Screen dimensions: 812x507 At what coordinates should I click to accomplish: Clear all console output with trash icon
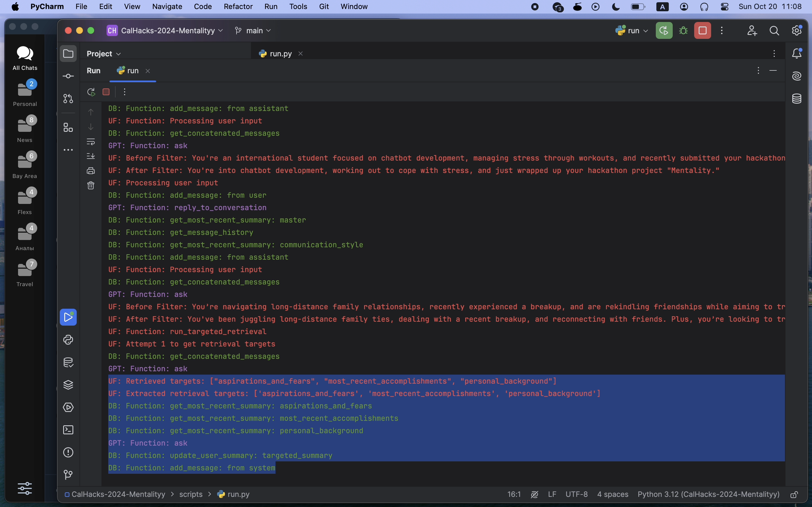91,185
